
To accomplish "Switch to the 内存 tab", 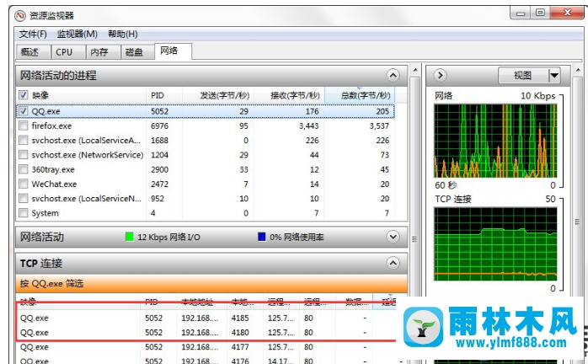I will [103, 52].
